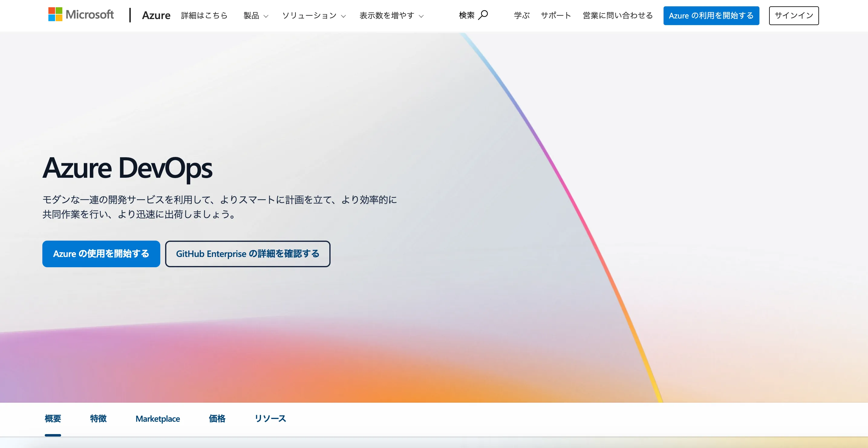Open the リソース tab

(270, 419)
